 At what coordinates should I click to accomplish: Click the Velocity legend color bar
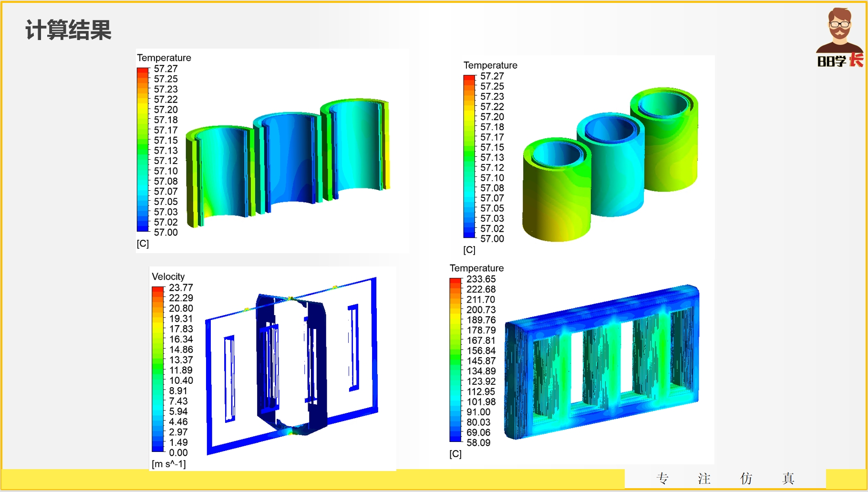(x=157, y=369)
